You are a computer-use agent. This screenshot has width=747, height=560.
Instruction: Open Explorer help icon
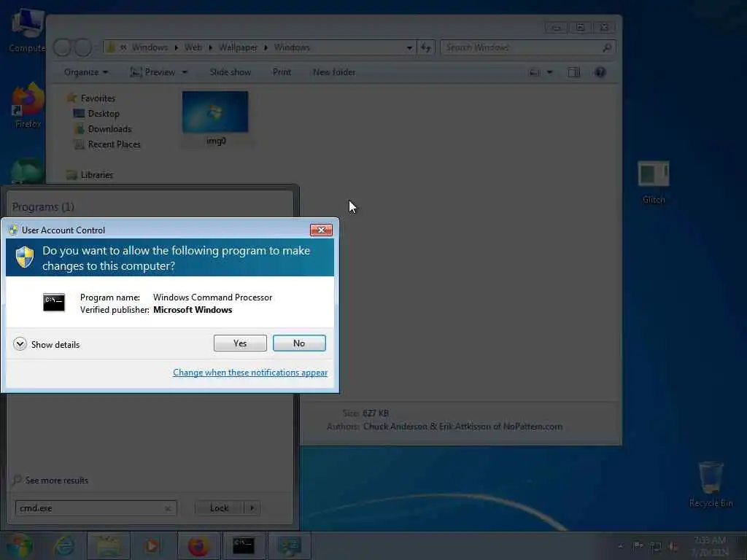click(600, 72)
